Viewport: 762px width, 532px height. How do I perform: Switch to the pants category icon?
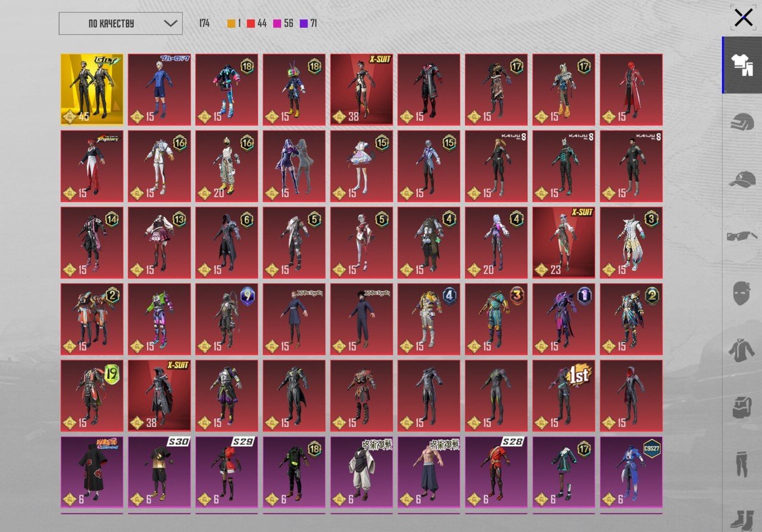742,464
